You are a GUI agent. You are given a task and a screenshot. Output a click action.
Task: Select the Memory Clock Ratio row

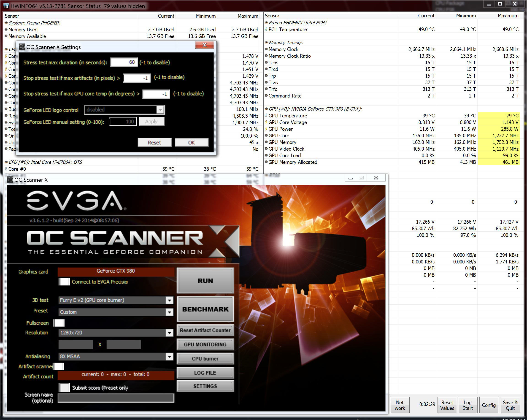pos(392,56)
